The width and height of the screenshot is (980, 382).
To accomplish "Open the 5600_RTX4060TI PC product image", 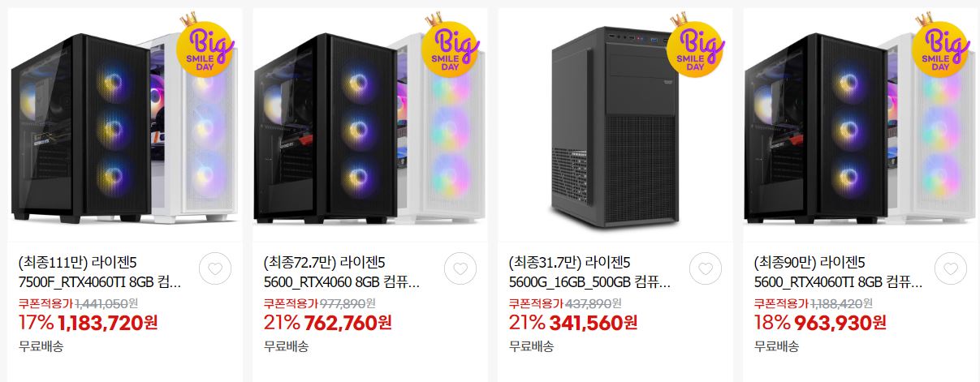I will tap(861, 125).
